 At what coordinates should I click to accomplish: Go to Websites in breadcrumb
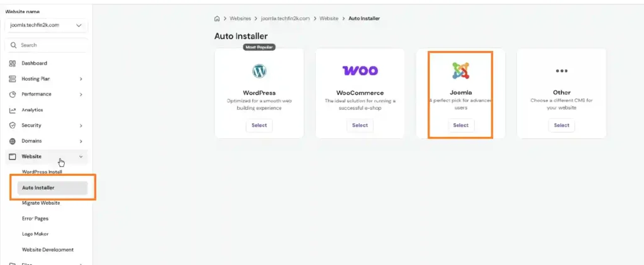pyautogui.click(x=240, y=18)
